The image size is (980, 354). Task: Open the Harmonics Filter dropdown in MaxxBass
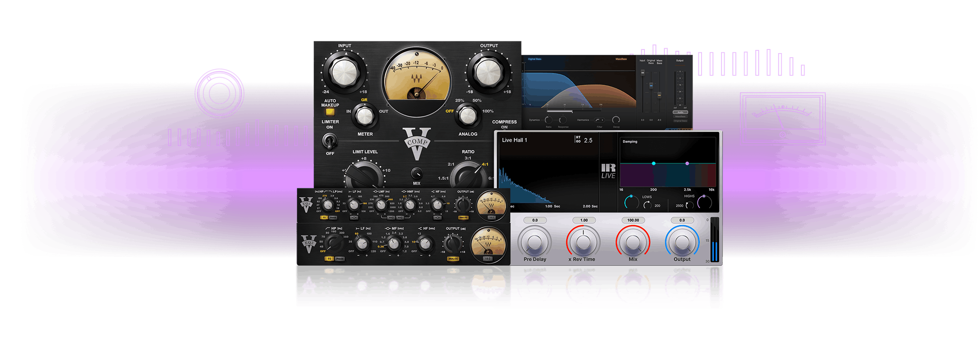(x=600, y=120)
